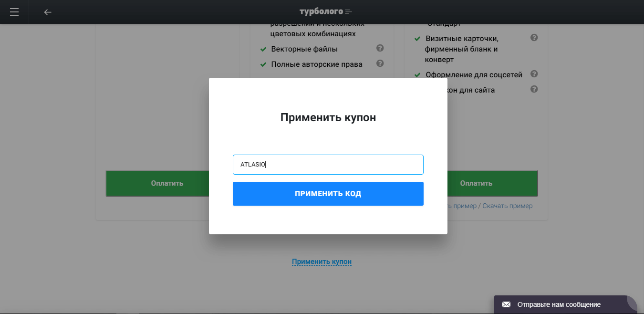Click help icon on the 'для сайта' row
Image resolution: width=644 pixels, height=314 pixels.
click(x=534, y=89)
